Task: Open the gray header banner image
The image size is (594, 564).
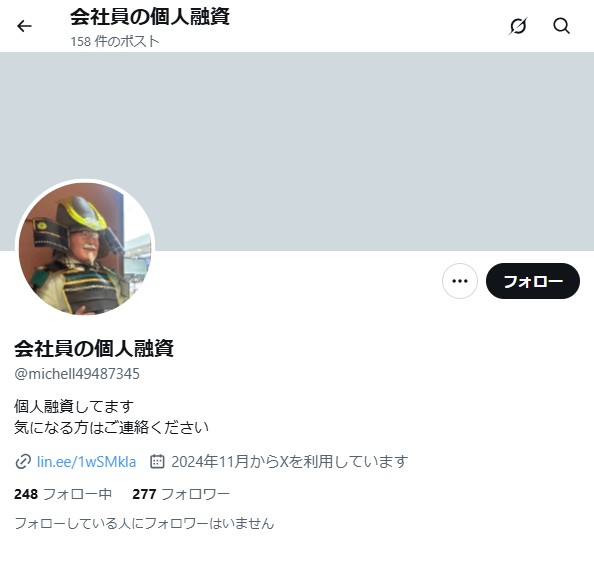Action: click(297, 152)
